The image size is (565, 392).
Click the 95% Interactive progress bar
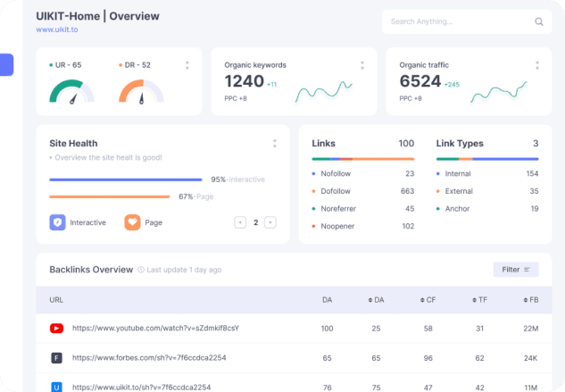[125, 179]
